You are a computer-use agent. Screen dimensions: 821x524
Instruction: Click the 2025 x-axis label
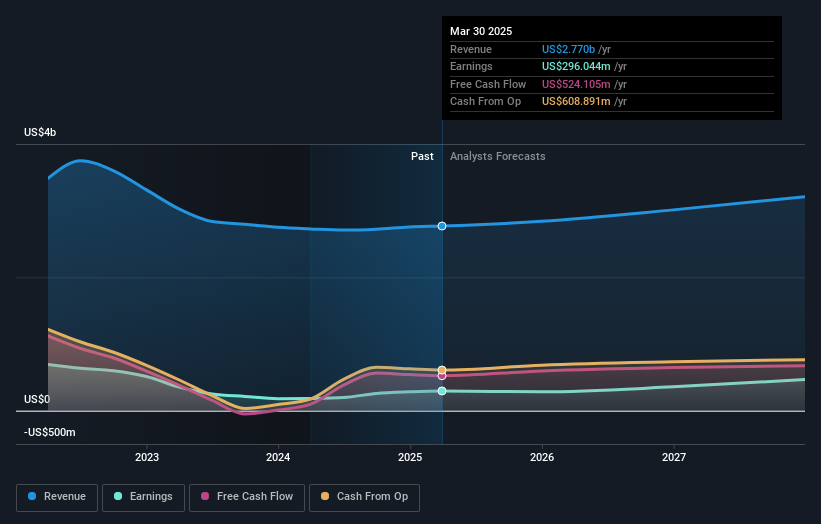point(410,457)
